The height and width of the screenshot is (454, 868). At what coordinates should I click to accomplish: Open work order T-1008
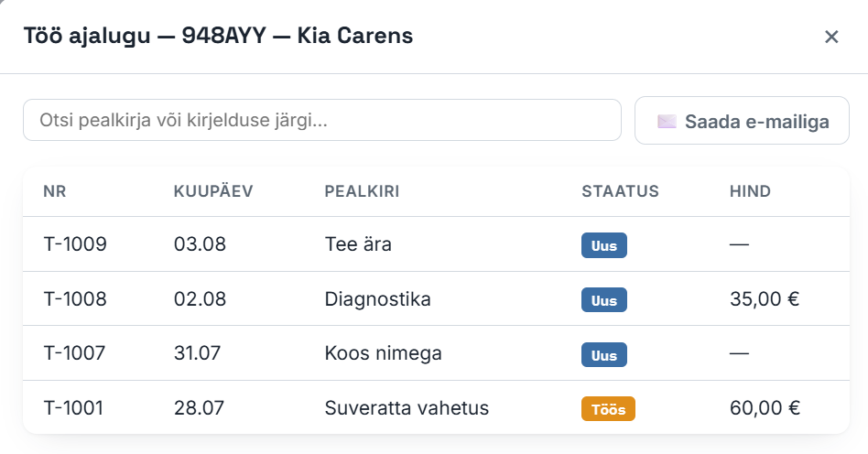(436, 299)
